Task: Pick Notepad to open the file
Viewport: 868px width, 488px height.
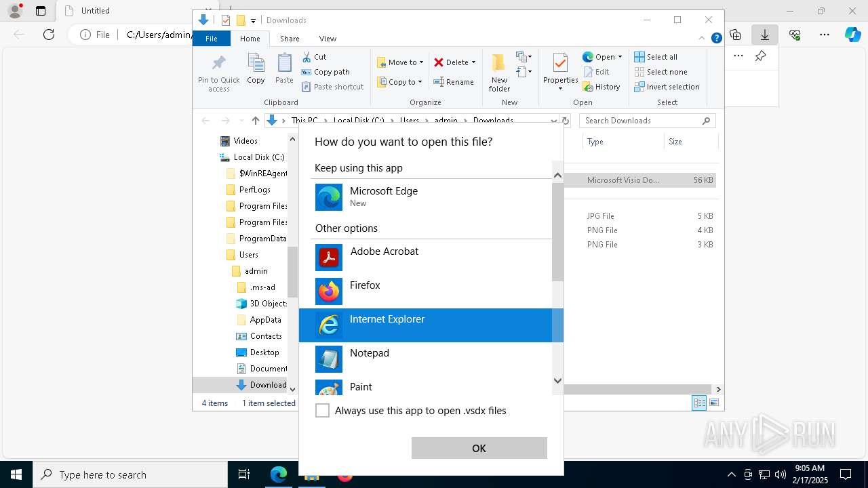Action: tap(431, 359)
